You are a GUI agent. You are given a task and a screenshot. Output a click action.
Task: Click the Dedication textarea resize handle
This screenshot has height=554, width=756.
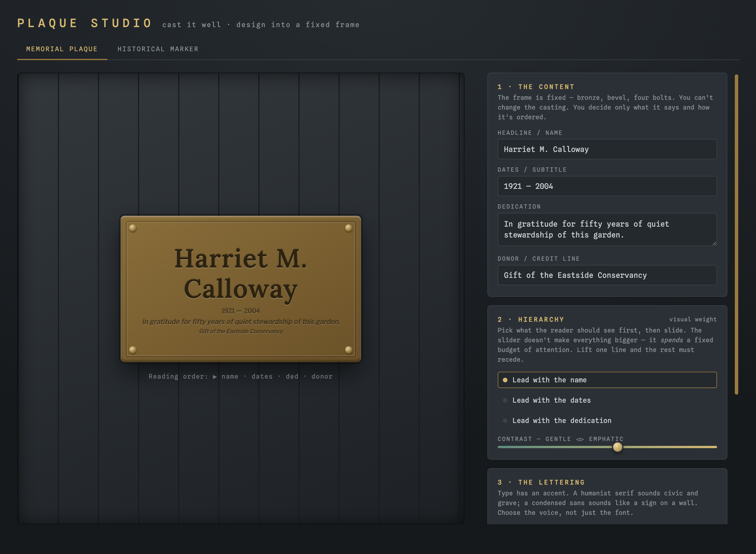pyautogui.click(x=714, y=244)
